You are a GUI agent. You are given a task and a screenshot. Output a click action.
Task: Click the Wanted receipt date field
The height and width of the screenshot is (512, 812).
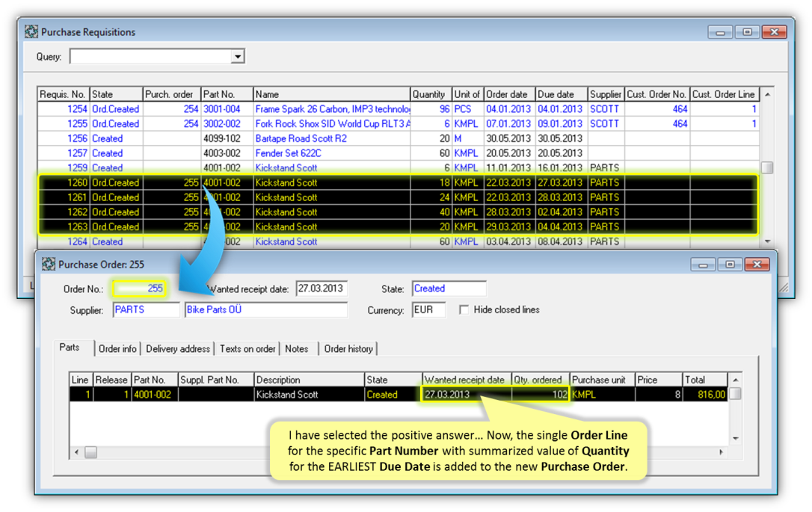[x=322, y=289]
